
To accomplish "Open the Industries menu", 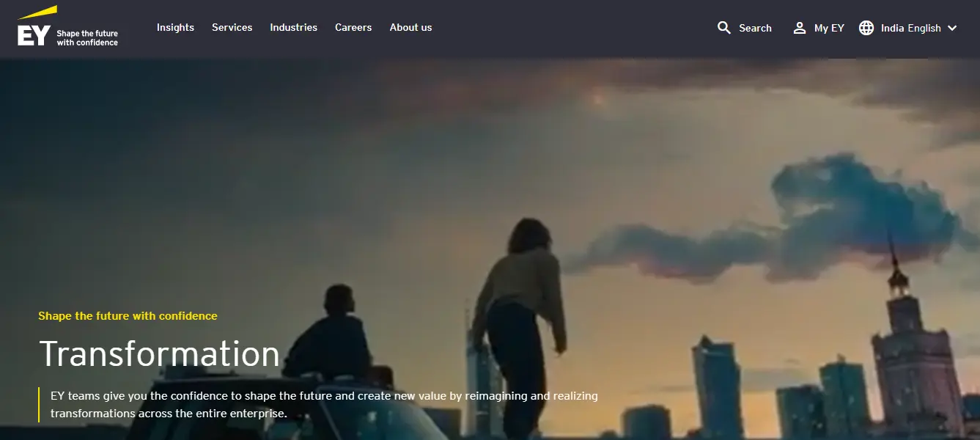I will pyautogui.click(x=293, y=27).
